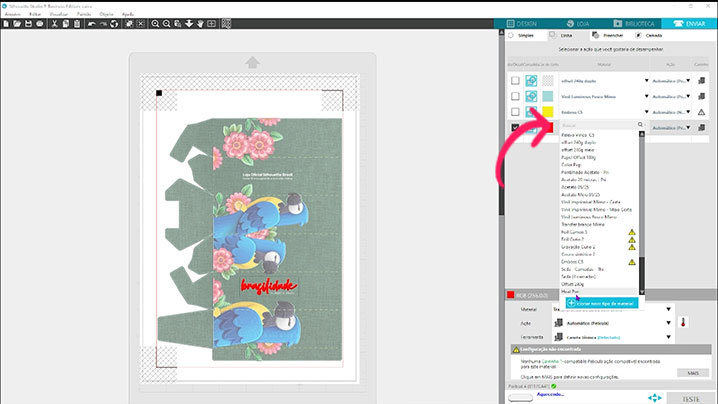718x404 pixels.
Task: Check the box for the first material row
Action: click(515, 81)
